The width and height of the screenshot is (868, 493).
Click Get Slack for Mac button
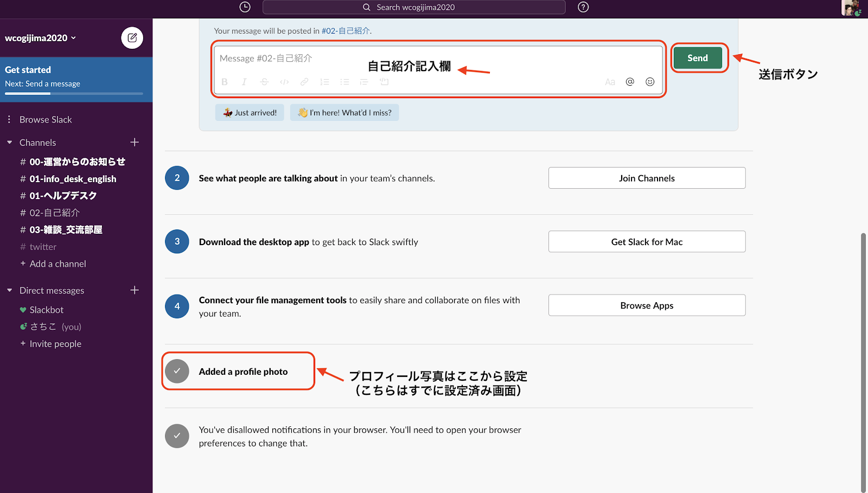pyautogui.click(x=647, y=242)
